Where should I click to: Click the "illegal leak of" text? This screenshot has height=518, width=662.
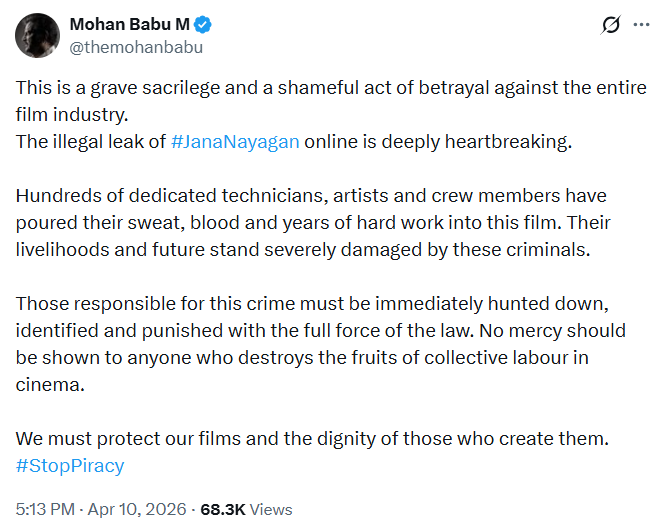click(108, 141)
